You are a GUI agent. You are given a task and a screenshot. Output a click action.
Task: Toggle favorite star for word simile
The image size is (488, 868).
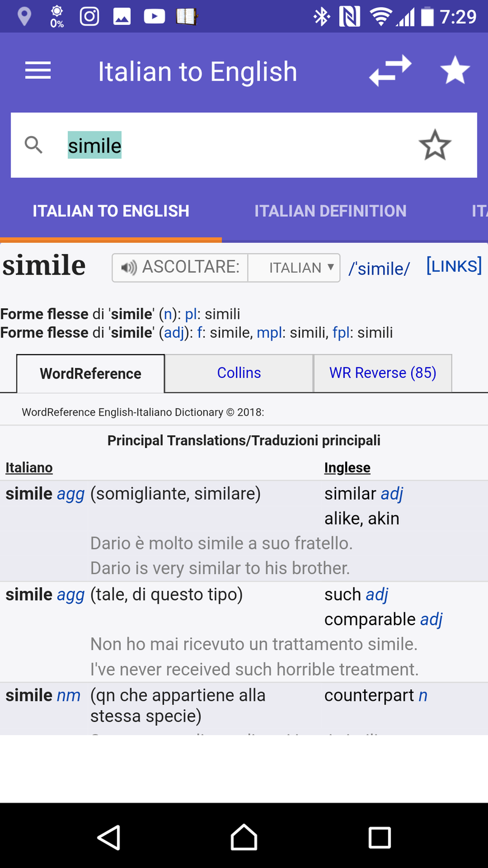434,145
